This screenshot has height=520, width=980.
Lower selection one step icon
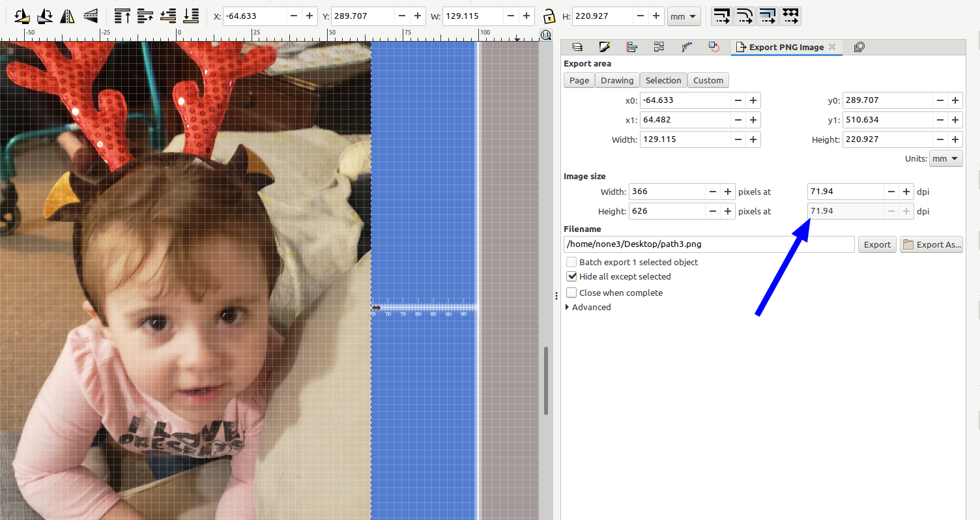click(x=167, y=16)
